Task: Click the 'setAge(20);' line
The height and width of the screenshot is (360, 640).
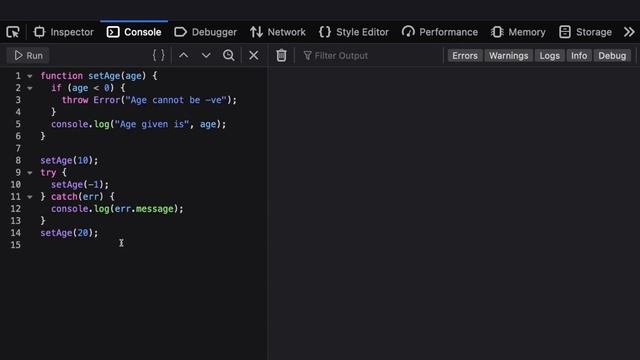Action: tap(69, 233)
